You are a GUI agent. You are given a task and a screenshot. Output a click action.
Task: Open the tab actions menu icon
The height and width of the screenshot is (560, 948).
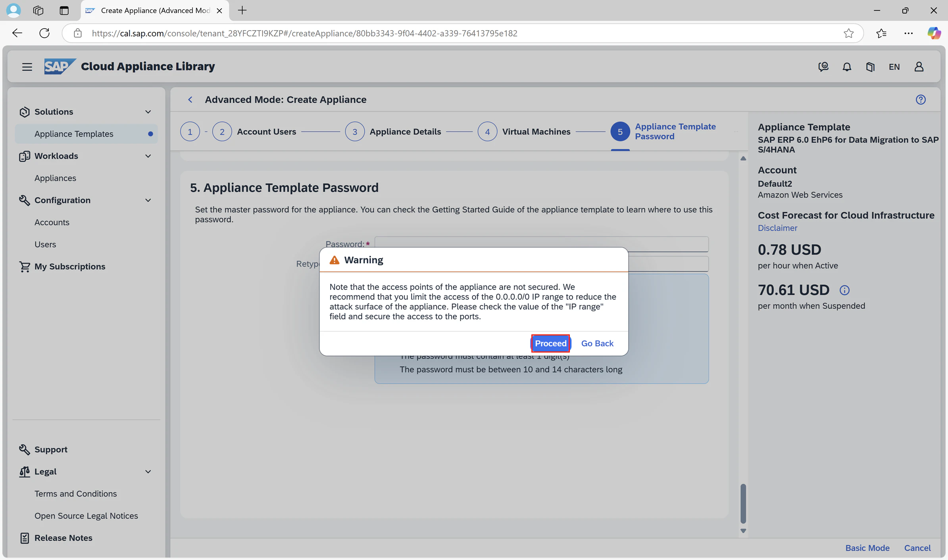click(64, 10)
